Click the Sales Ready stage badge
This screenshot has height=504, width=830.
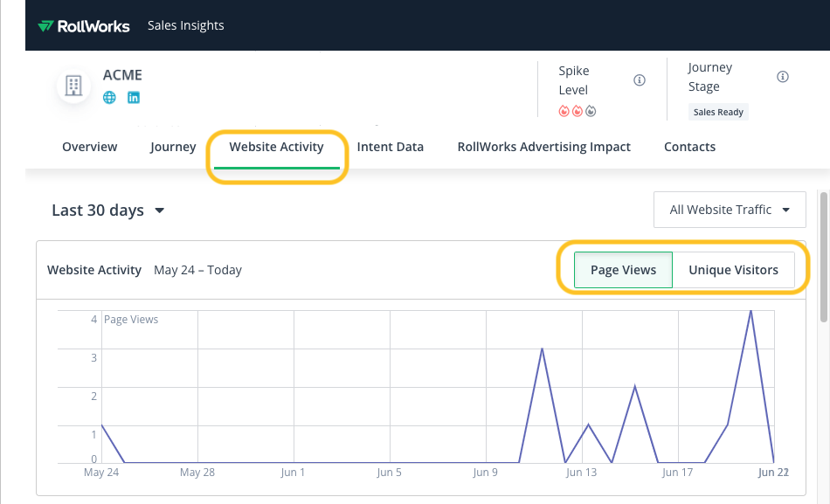[718, 112]
